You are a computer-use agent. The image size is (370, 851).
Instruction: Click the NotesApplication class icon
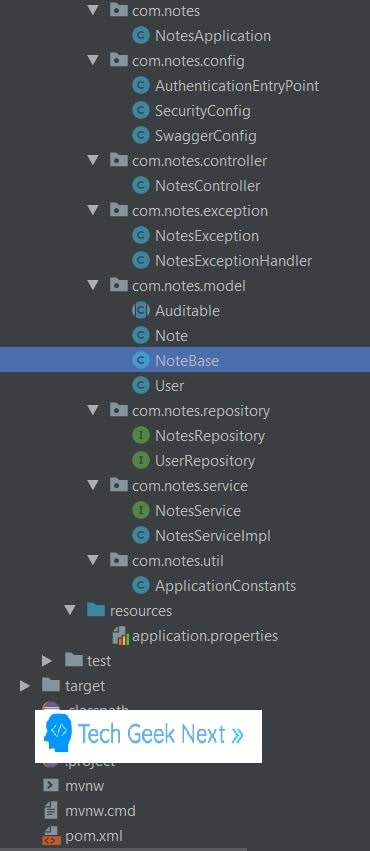pyautogui.click(x=141, y=36)
